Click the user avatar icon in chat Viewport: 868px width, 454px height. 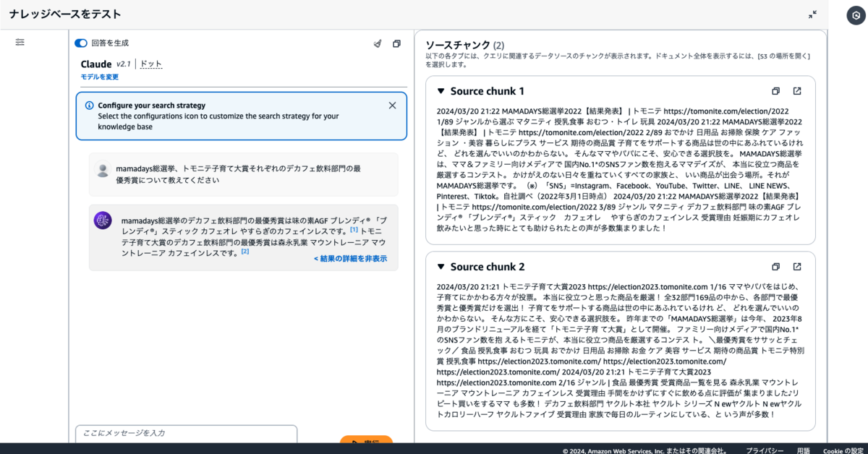click(103, 171)
